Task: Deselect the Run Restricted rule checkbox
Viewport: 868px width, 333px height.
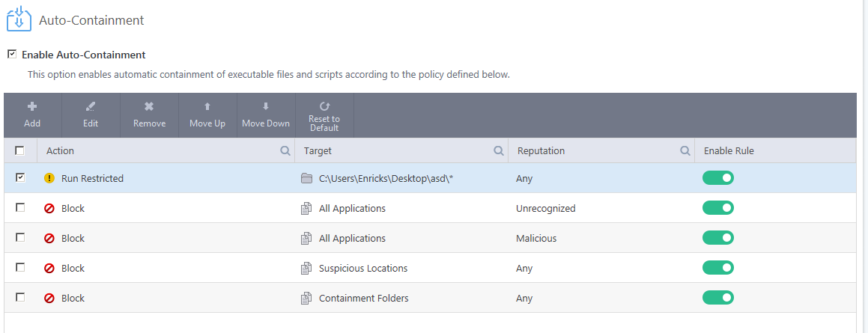Action: click(x=20, y=178)
